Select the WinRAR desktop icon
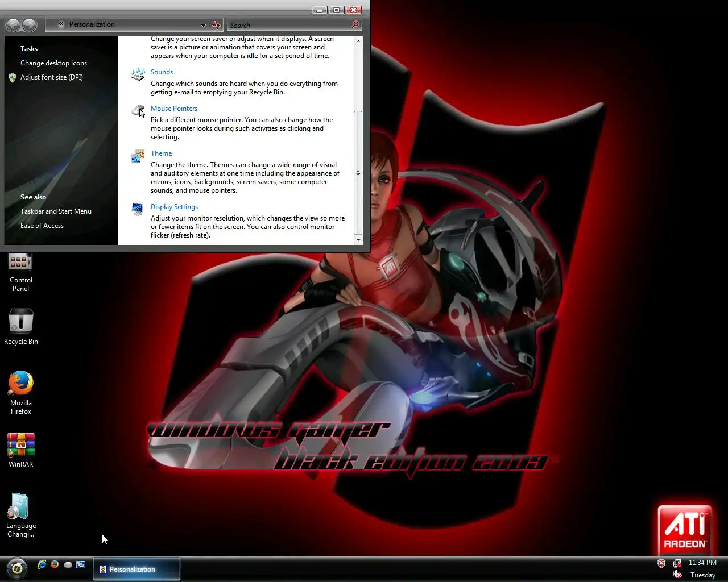The width and height of the screenshot is (728, 582). [x=21, y=450]
